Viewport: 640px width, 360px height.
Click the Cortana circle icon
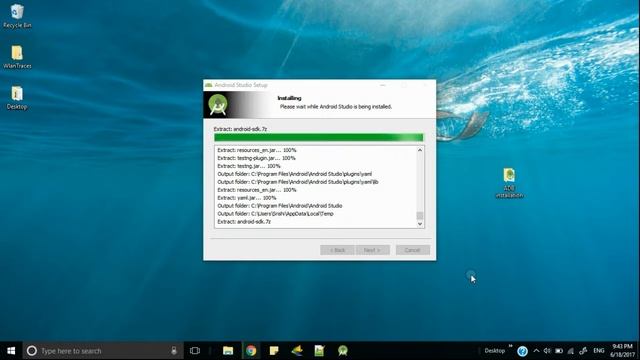tap(31, 351)
